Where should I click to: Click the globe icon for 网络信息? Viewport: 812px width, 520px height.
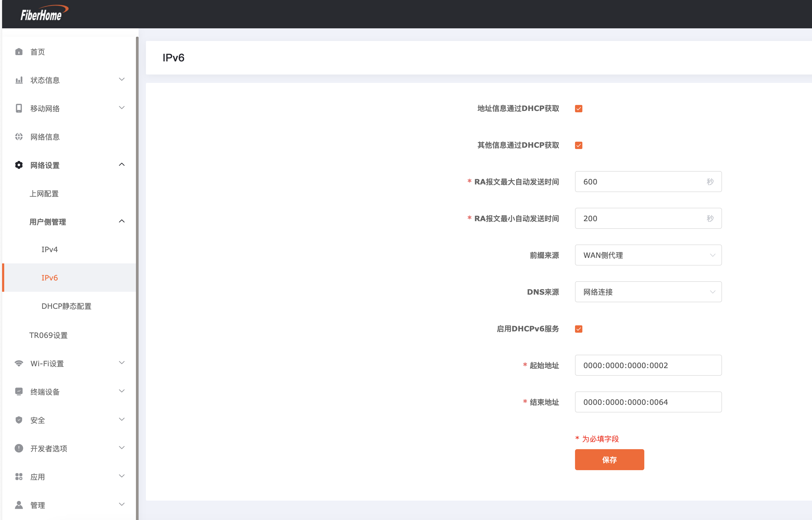(19, 137)
